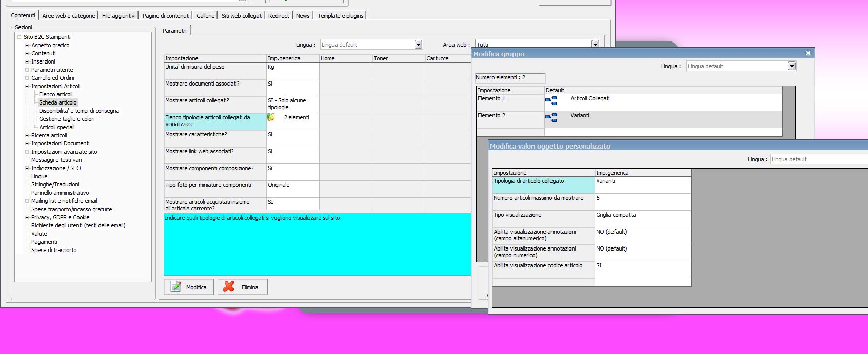Select Spese di trasporto tree item
Screen dimensions: 868x354
54,250
